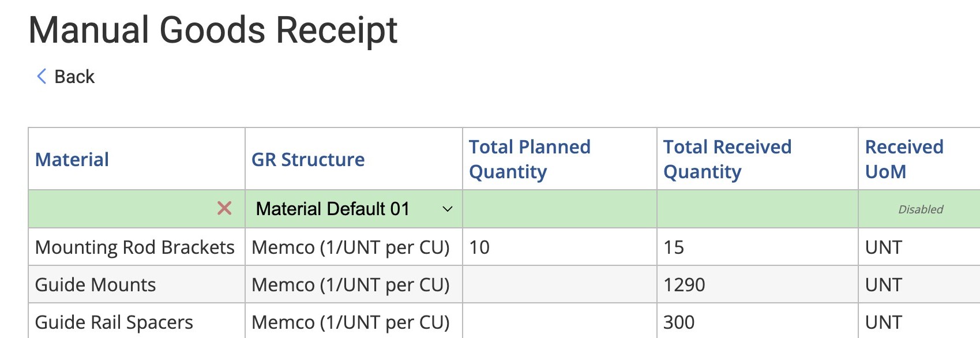The width and height of the screenshot is (980, 338).
Task: Click the Total Received Quantity filter cell
Action: 757,209
